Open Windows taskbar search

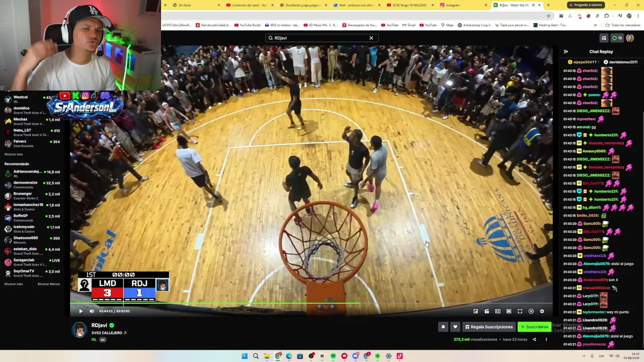tap(256, 356)
